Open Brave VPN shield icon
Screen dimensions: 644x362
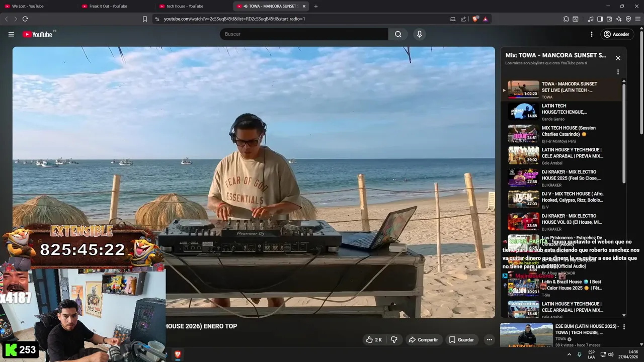(628, 19)
